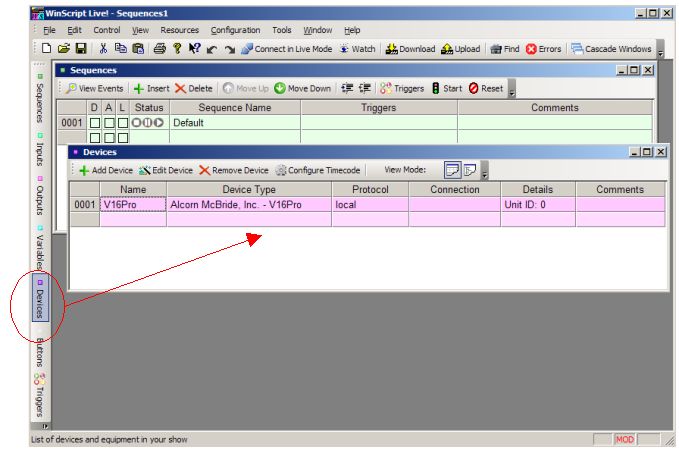This screenshot has height=456, width=679.
Task: Toggle A checkbox for Default sequence
Action: click(109, 123)
